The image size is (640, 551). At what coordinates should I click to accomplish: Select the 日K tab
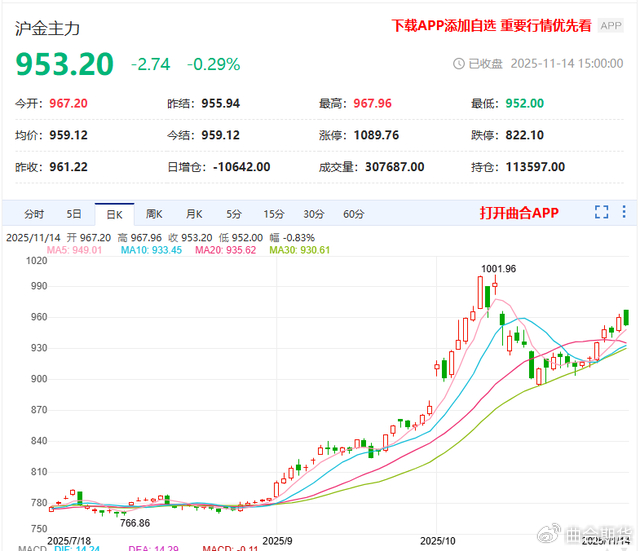pos(114,214)
